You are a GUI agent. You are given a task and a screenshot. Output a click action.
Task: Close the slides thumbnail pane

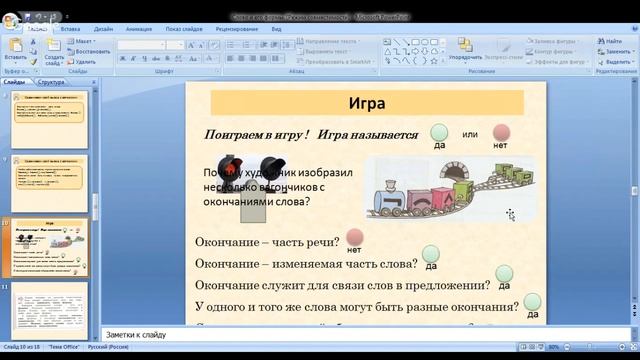(x=94, y=82)
